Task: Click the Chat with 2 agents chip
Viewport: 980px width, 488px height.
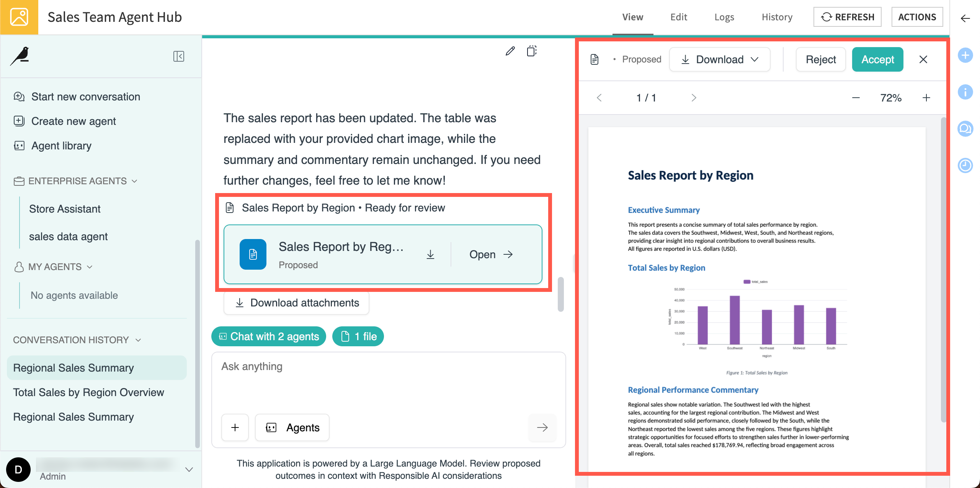Action: (268, 336)
